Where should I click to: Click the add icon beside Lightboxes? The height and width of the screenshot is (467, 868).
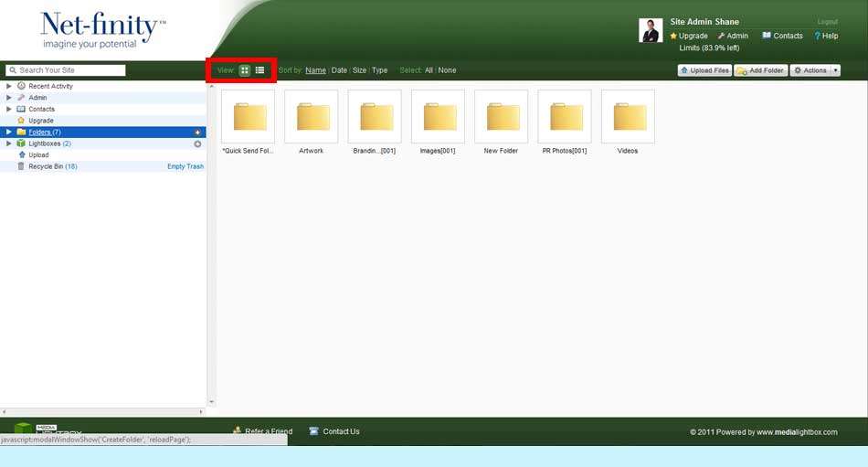click(x=197, y=143)
